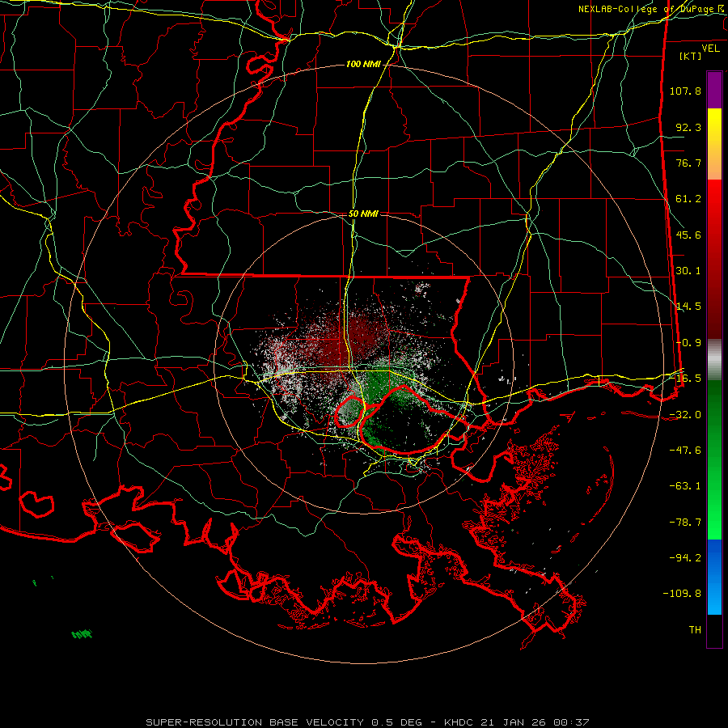Click the -47.6 velocity scale value
Image resolution: width=728 pixels, height=728 pixels.
click(x=685, y=451)
